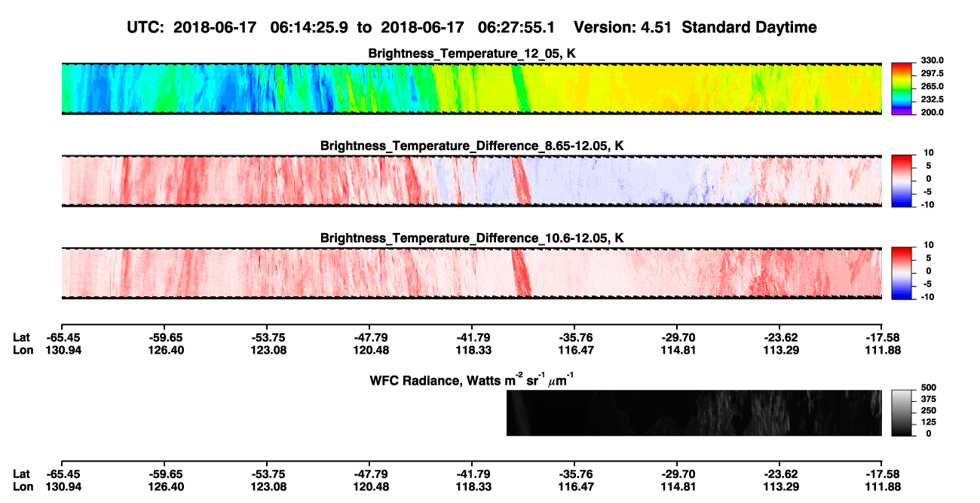
Task: Click the end time 06:27:55.1 in header
Action: (x=517, y=27)
